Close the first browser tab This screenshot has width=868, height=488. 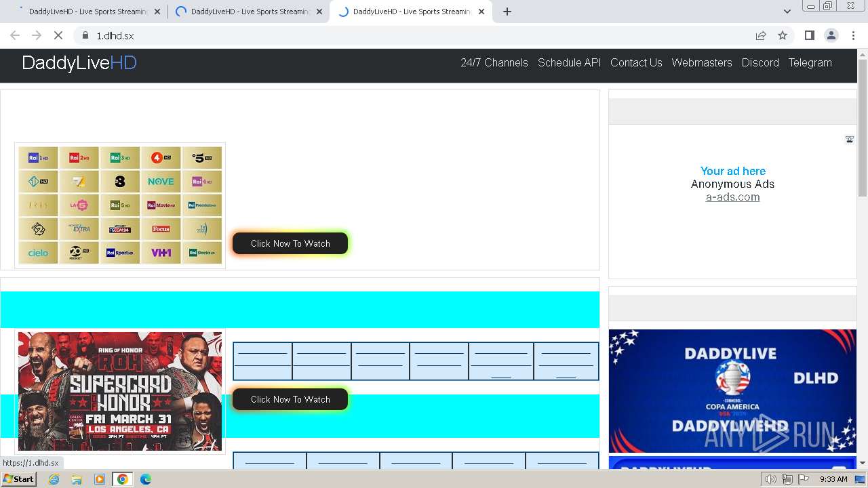point(157,12)
